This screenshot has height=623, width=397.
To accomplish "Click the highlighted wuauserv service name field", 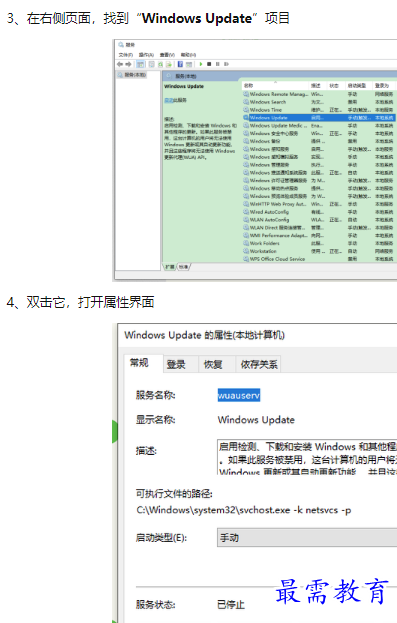I will click(x=239, y=395).
